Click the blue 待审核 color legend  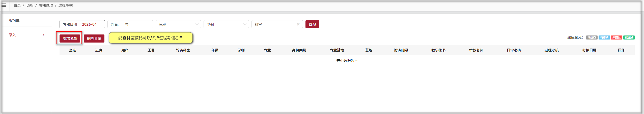pyautogui.click(x=604, y=37)
